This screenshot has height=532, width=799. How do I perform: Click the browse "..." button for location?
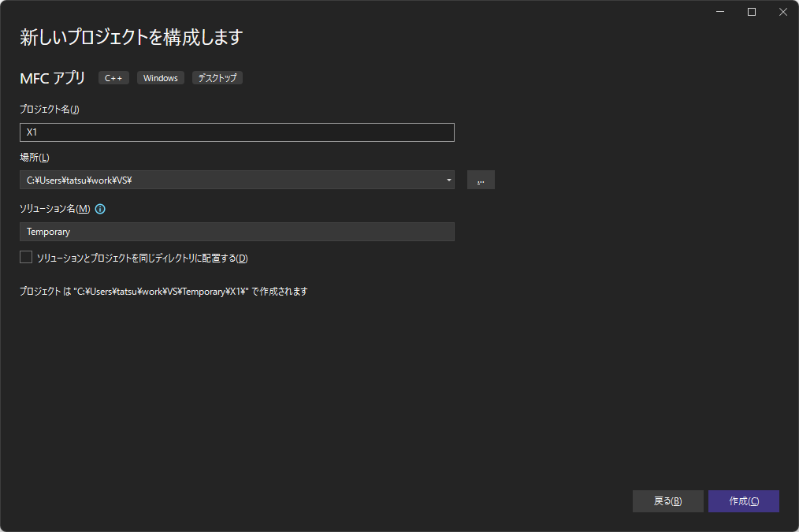click(x=481, y=180)
